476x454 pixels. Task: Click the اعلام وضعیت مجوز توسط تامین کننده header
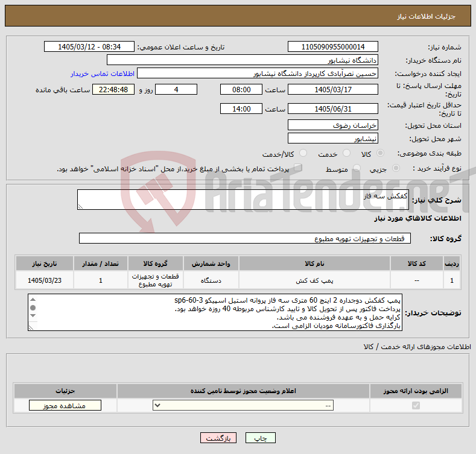[x=243, y=391]
